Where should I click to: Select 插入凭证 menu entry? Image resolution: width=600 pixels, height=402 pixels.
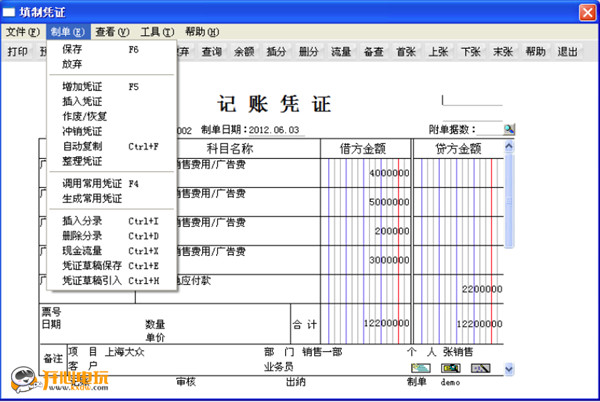click(111, 101)
